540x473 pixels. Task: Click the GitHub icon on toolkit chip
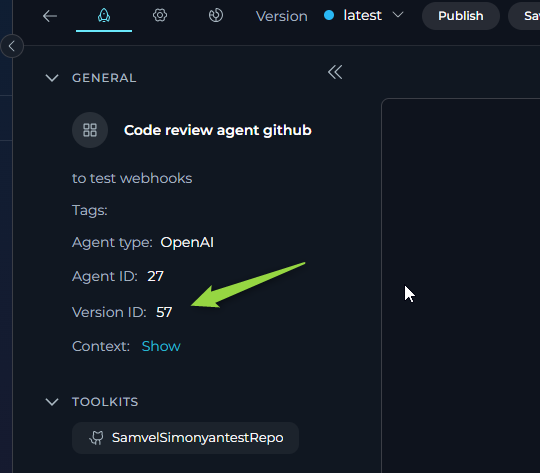pyautogui.click(x=96, y=438)
